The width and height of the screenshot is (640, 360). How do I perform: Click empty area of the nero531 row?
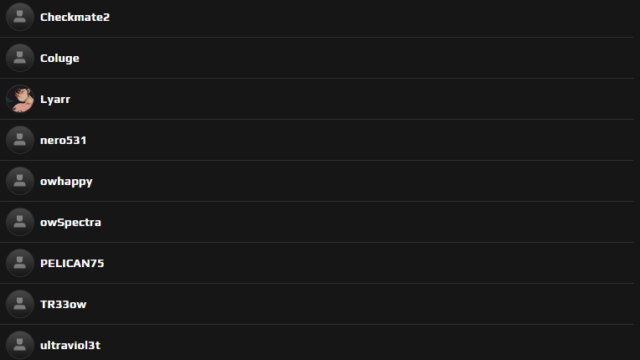tap(359, 140)
